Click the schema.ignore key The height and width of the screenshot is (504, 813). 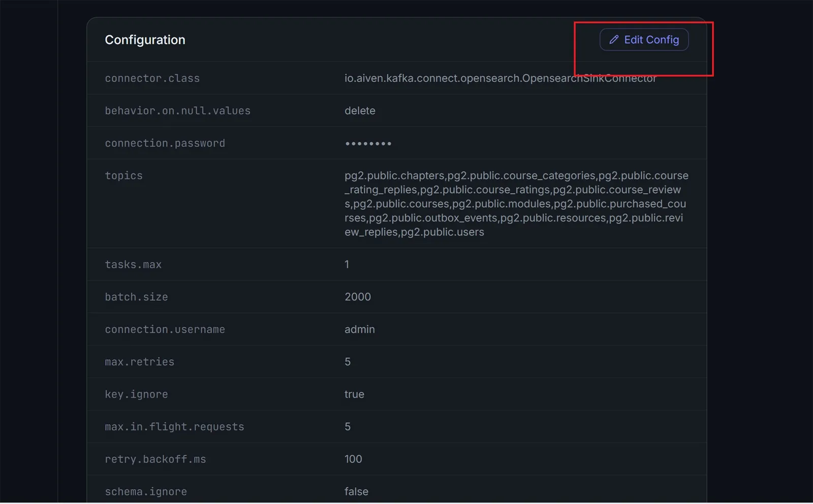pos(146,492)
